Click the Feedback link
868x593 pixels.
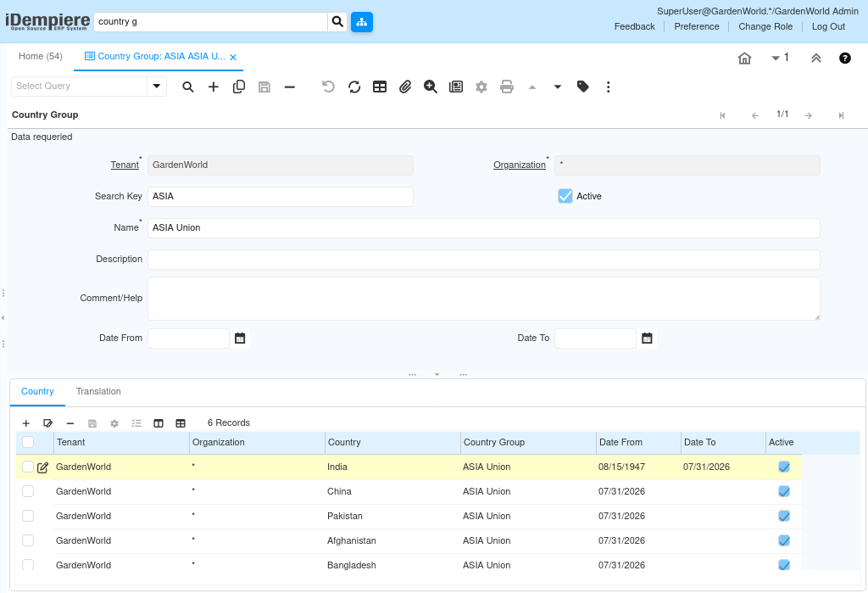click(634, 26)
